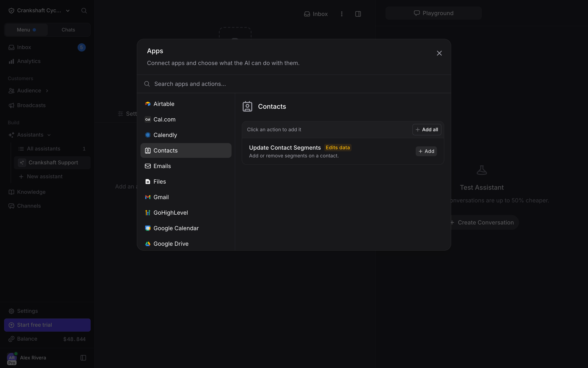Open the Crankshaft Cyc... workspace dropdown

[x=39, y=11]
